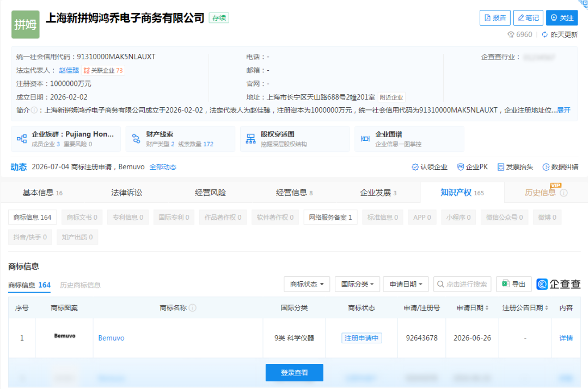Click the 昨天更新 refresh icon
The height and width of the screenshot is (389, 588).
pyautogui.click(x=544, y=35)
